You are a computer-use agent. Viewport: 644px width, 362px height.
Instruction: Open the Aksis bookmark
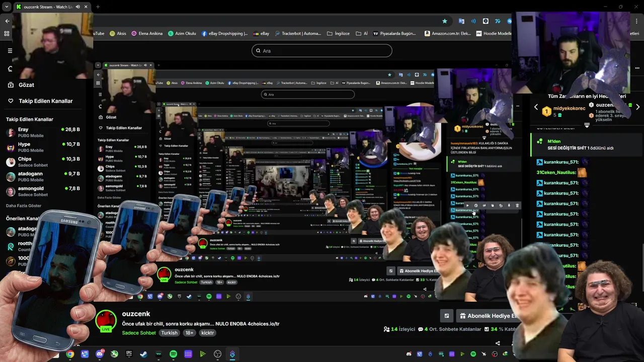coord(118,33)
